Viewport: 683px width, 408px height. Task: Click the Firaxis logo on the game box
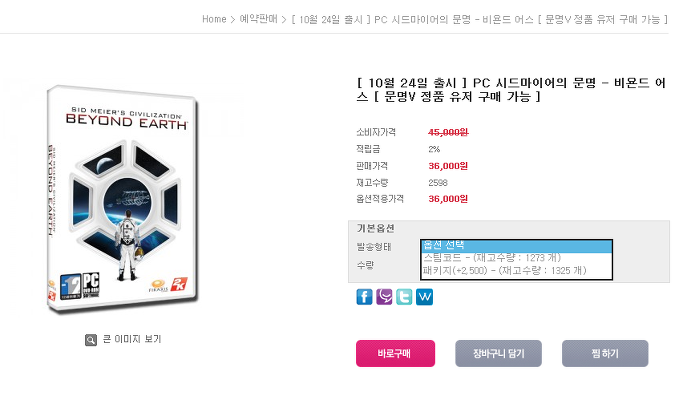tap(158, 286)
